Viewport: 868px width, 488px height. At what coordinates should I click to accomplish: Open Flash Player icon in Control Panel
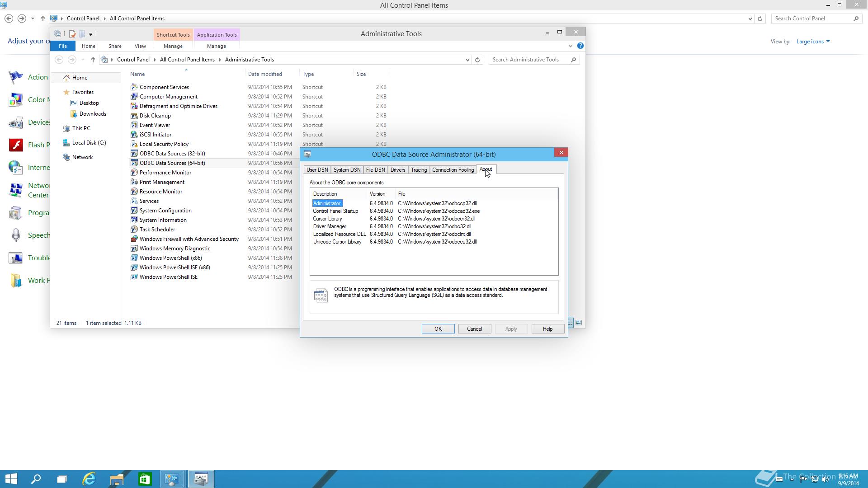coord(16,145)
